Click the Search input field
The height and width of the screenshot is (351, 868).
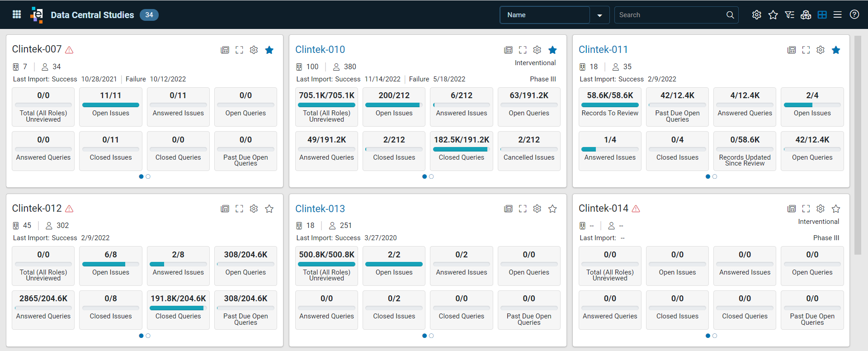[x=670, y=15]
